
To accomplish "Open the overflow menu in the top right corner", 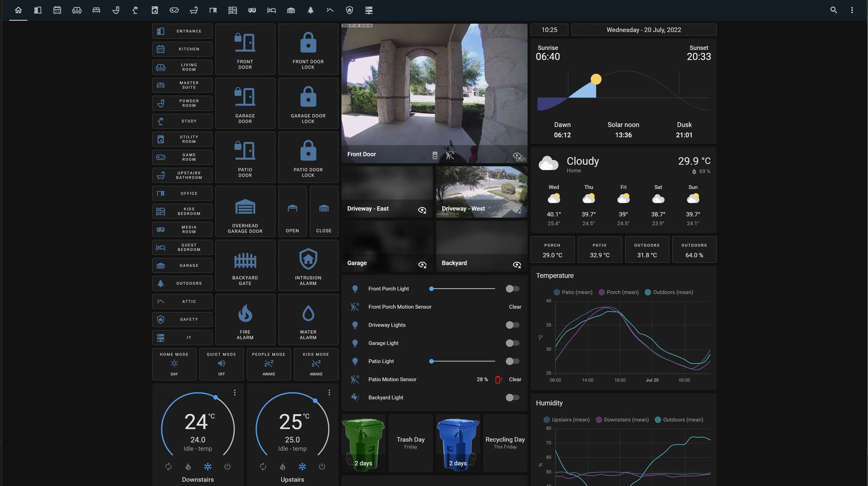I will click(853, 9).
